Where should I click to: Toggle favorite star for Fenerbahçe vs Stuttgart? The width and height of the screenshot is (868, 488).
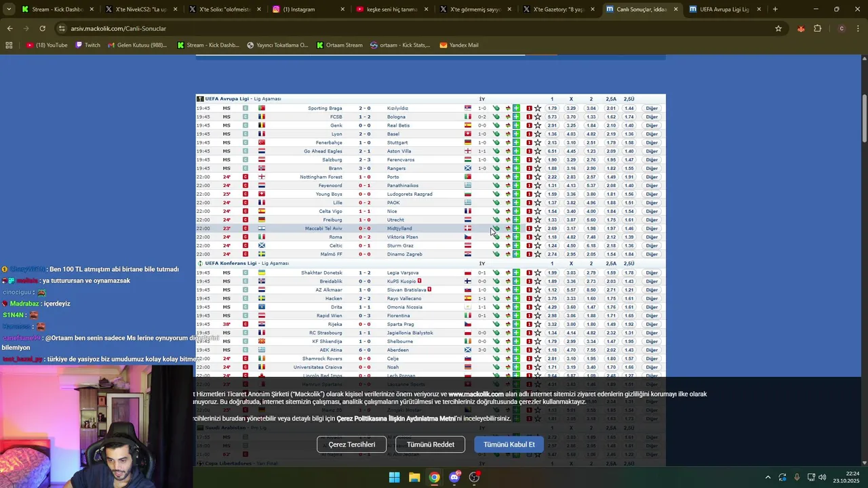click(538, 143)
